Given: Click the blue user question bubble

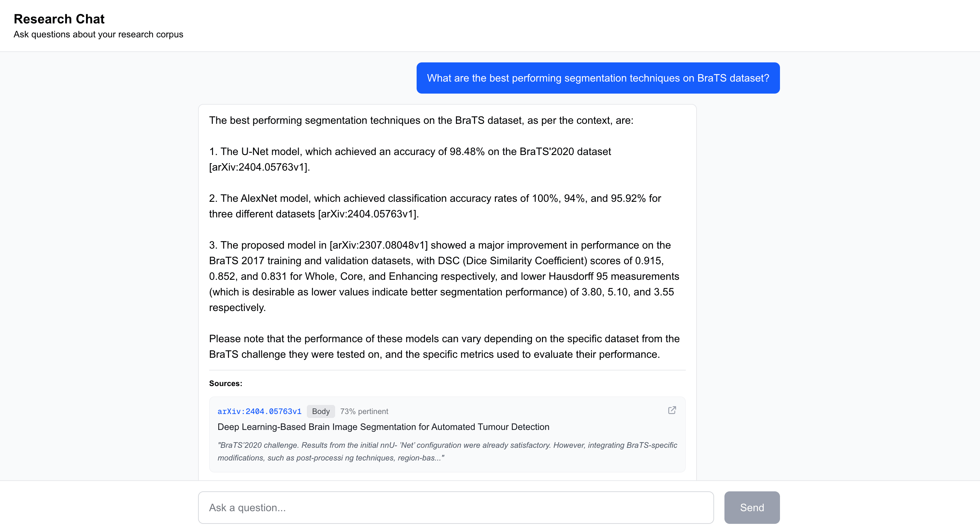Looking at the screenshot, I should pos(598,78).
